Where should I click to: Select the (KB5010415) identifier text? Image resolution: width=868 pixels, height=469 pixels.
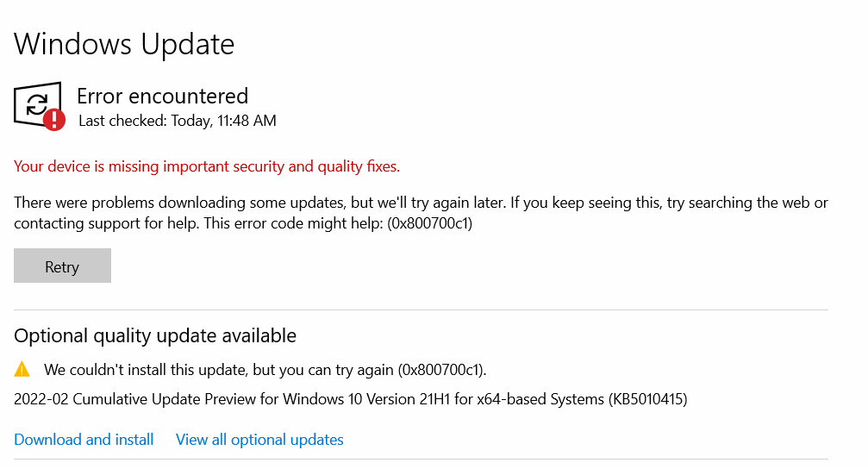click(647, 399)
